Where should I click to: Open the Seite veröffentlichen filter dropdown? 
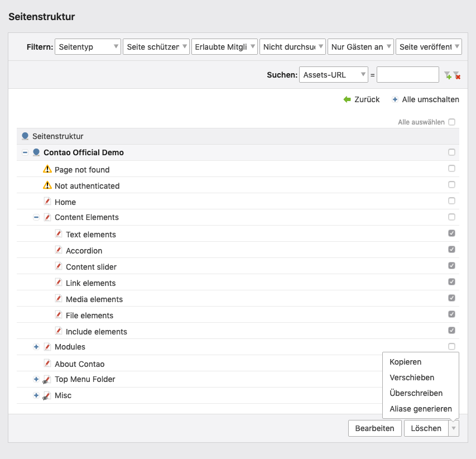(429, 47)
